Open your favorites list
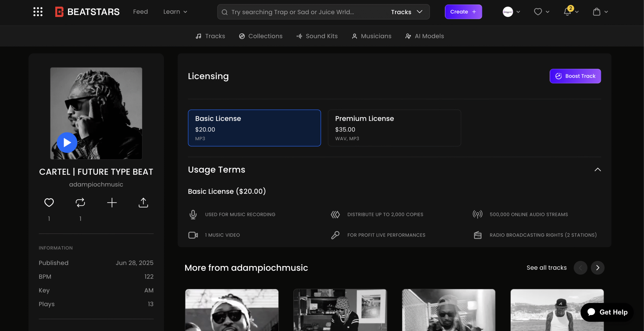The height and width of the screenshot is (331, 644). pos(538,12)
